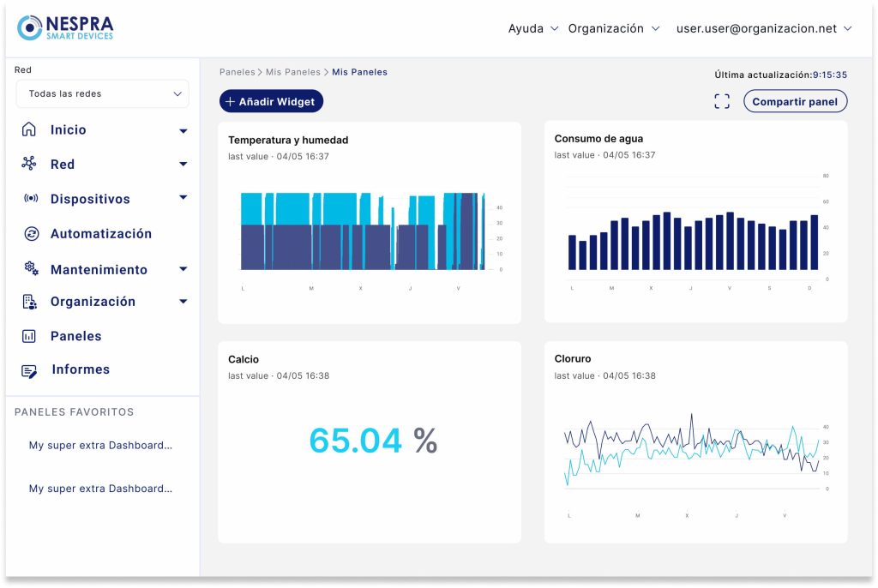Click the Informes report icon
Image resolution: width=878 pixels, height=588 pixels.
29,371
